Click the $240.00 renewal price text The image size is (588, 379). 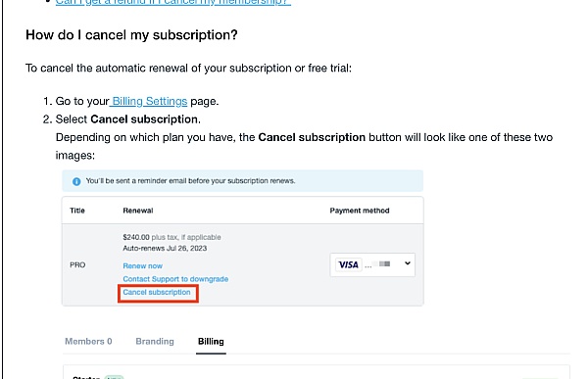pos(136,237)
